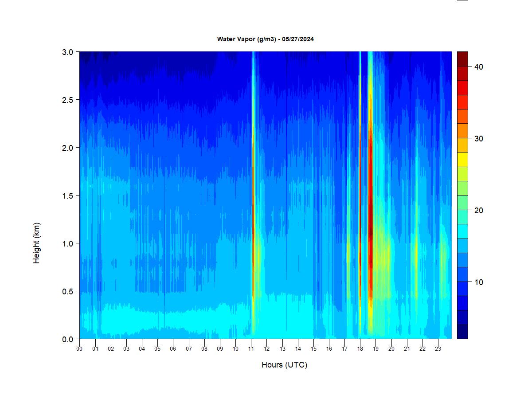Screen dimensions: 532x399
Task: Select hour tick label 08 on x-axis
Action: [x=204, y=349]
